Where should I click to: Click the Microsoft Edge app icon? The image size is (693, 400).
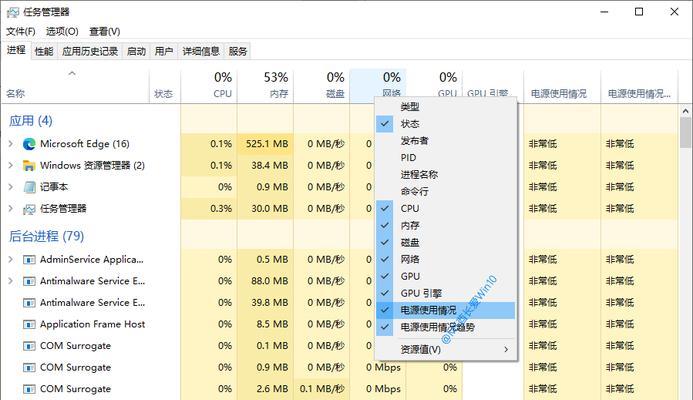click(x=29, y=144)
